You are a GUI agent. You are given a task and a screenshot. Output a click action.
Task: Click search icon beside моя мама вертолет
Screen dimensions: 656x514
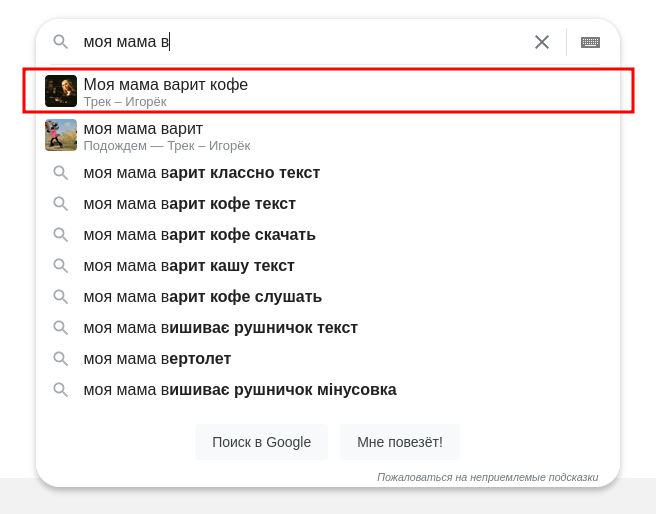[x=61, y=359]
